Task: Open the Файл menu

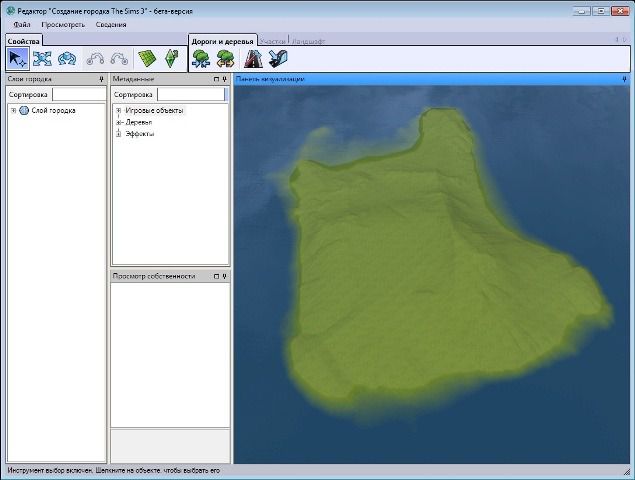Action: 22,23
